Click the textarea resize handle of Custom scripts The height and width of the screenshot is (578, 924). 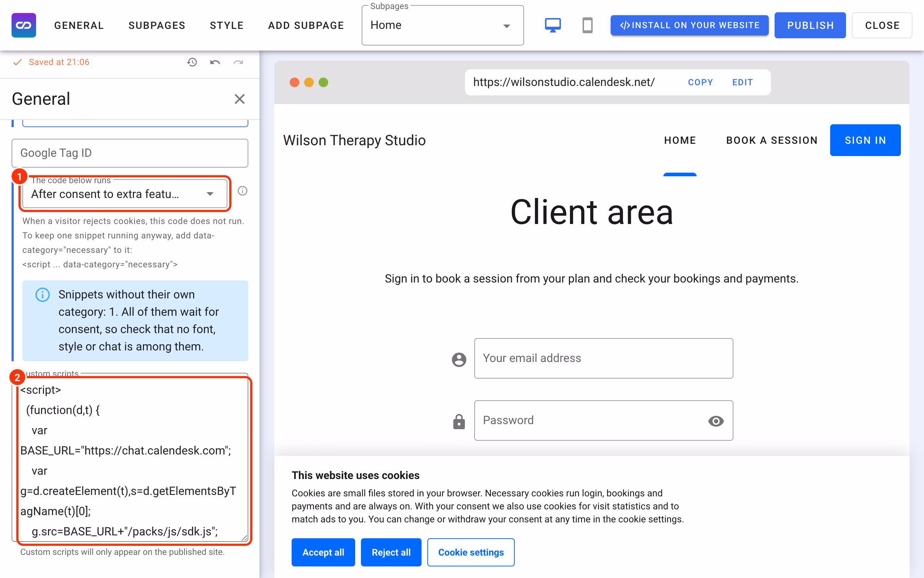click(x=244, y=538)
